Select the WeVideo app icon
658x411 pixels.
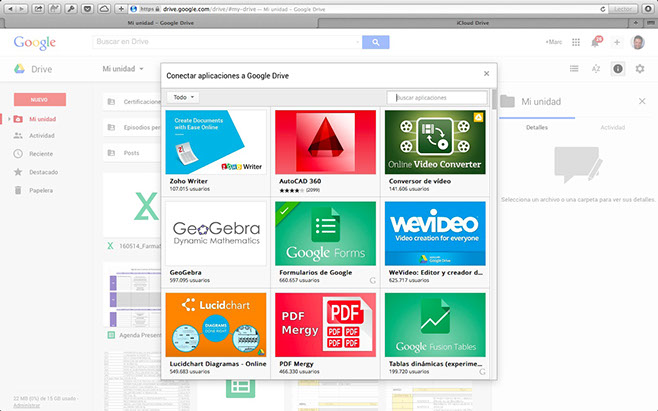pos(435,234)
